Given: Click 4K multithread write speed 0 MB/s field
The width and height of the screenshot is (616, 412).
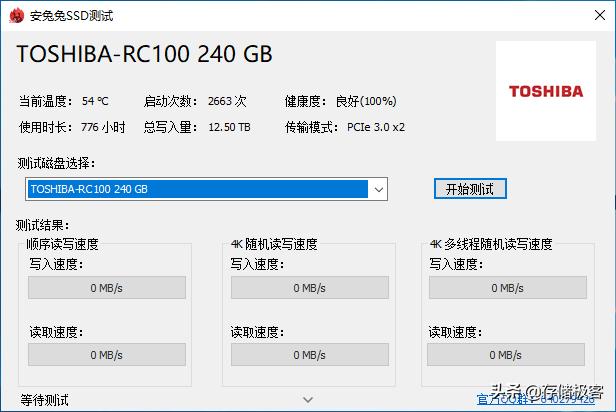Looking at the screenshot, I should tap(508, 288).
